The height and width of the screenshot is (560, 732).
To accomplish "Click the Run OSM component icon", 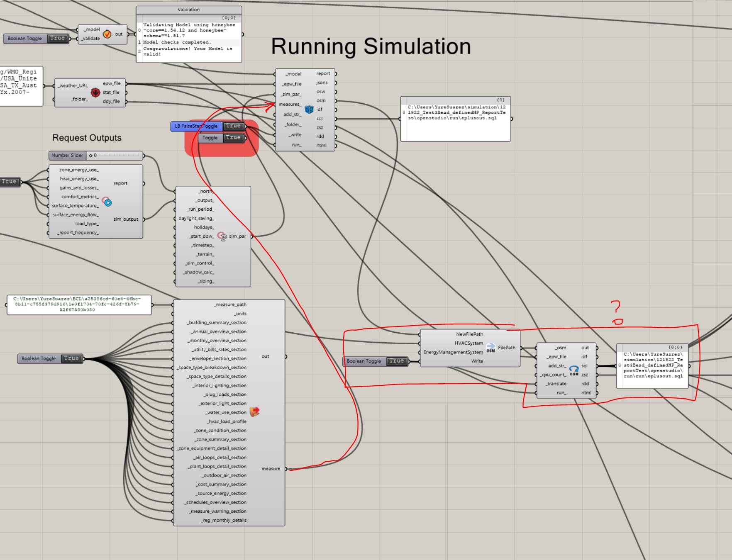I will (574, 370).
